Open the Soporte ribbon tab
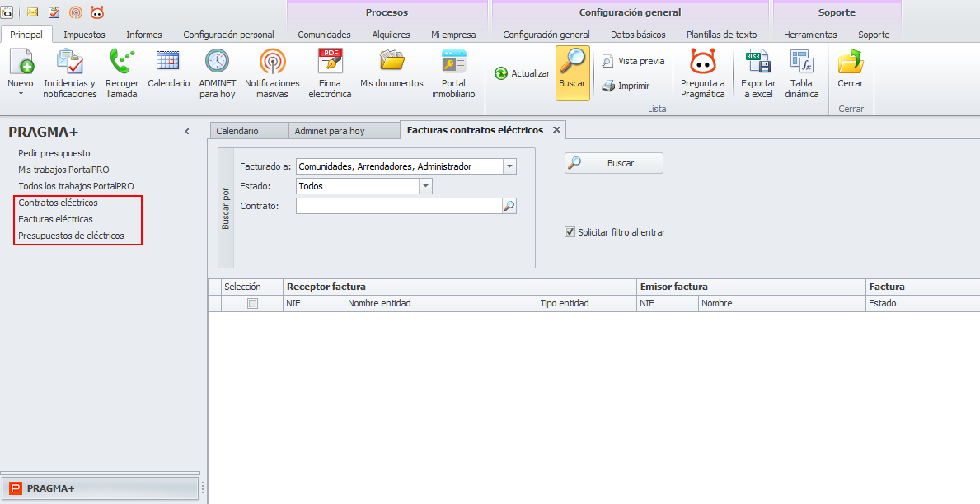980x504 pixels. tap(874, 35)
